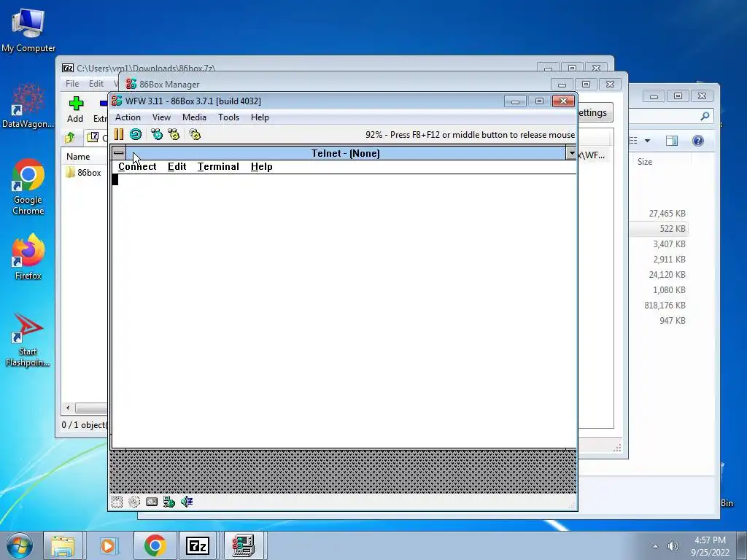Click the Ctrl+Alt+Esc icon in 86Box toolbar
Screen dimensions: 747x560
coord(174,134)
